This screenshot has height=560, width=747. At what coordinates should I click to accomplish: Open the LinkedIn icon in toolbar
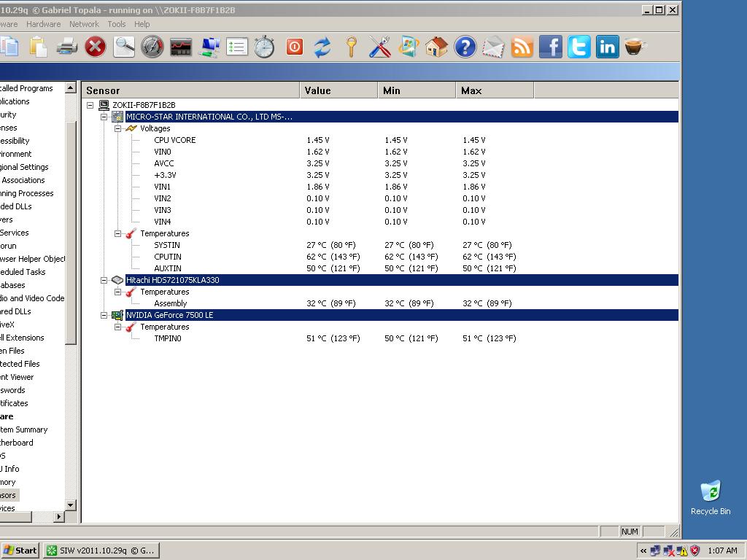608,47
